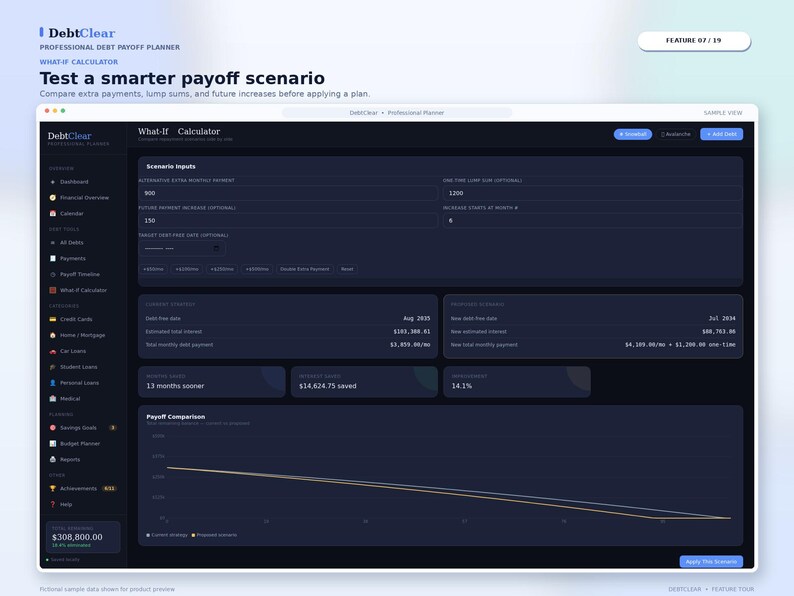
Task: Open target debt-free date field
Action: [182, 248]
